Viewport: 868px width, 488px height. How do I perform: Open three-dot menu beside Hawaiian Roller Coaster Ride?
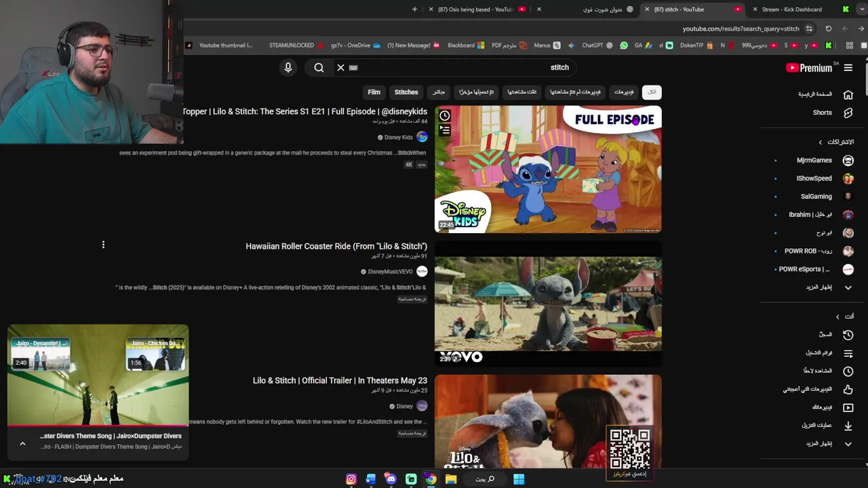[x=103, y=245]
